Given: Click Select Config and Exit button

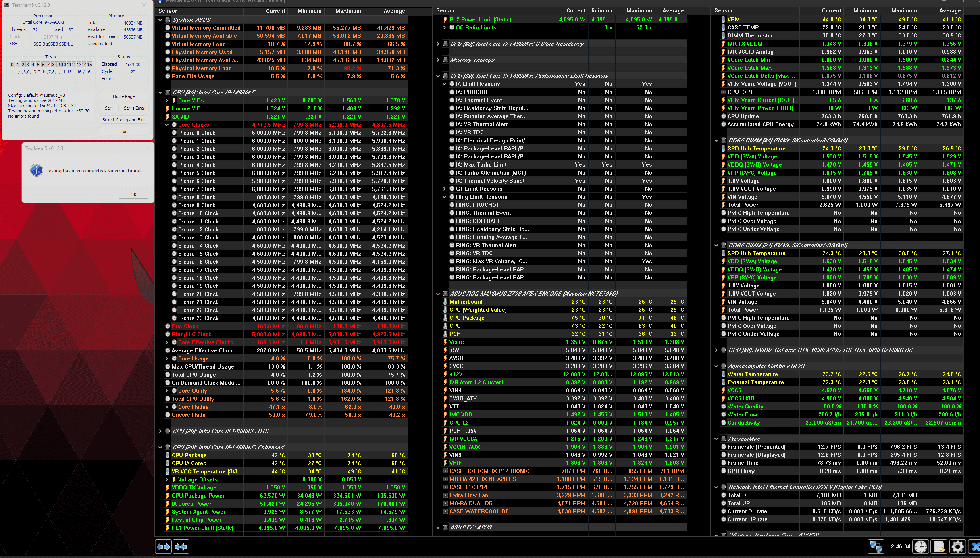Looking at the screenshot, I should 124,120.
